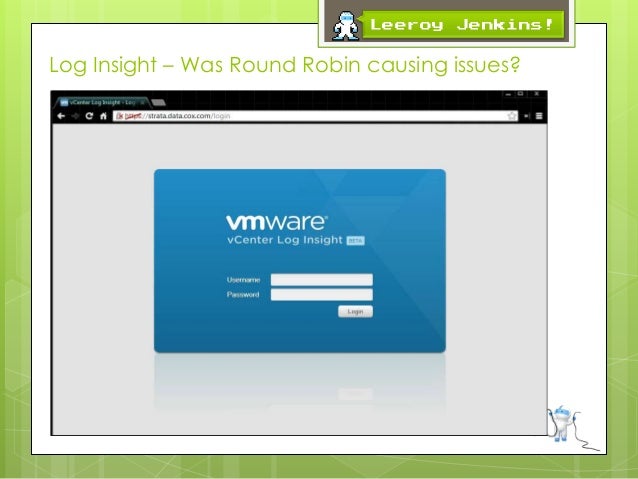Open the Chrome hamburger menu
This screenshot has width=638, height=479.
point(539,116)
